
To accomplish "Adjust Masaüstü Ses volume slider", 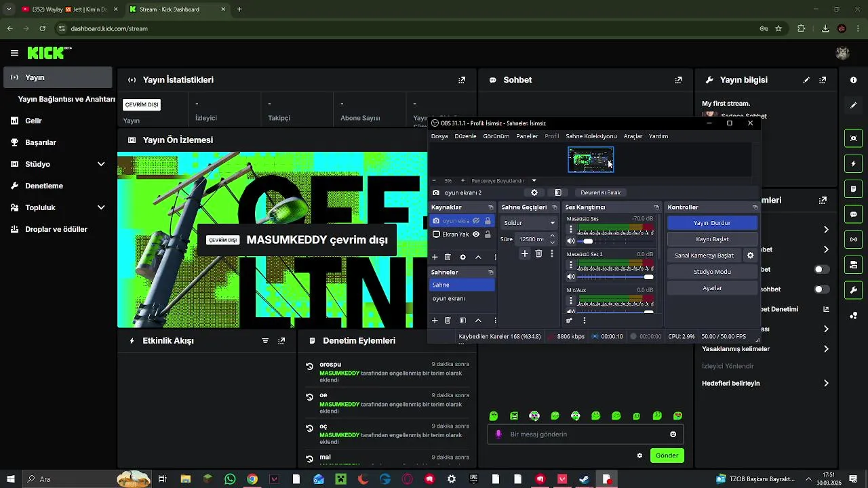I will tap(615, 241).
